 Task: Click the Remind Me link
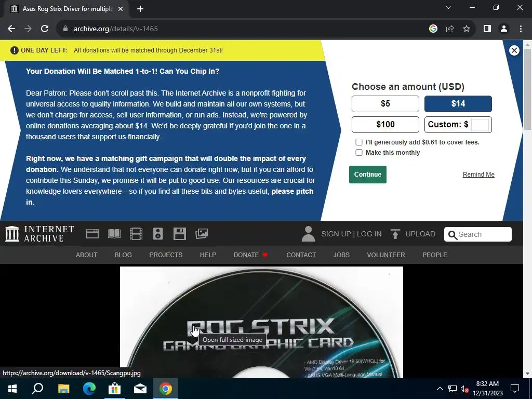coord(478,175)
